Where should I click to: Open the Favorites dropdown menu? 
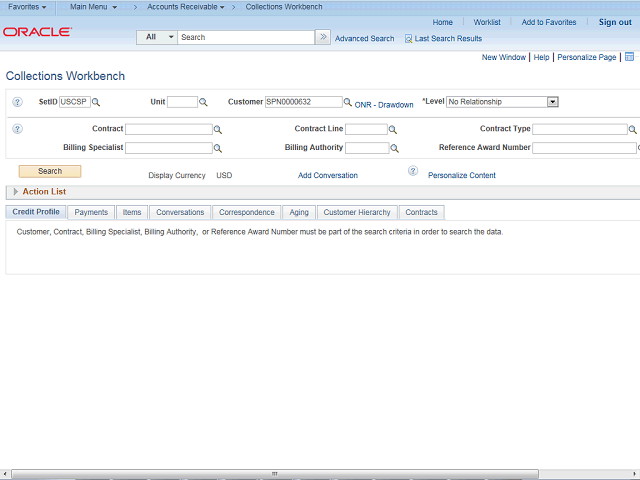coord(27,7)
